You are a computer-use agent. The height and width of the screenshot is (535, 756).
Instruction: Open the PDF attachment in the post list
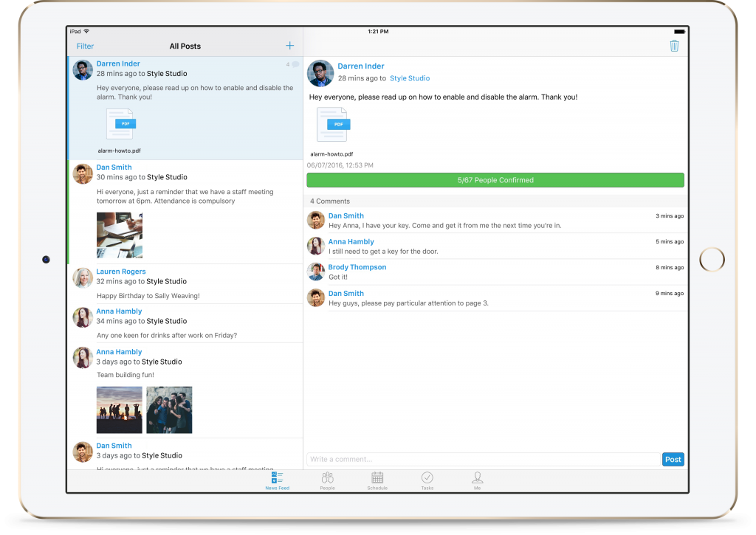(x=120, y=124)
